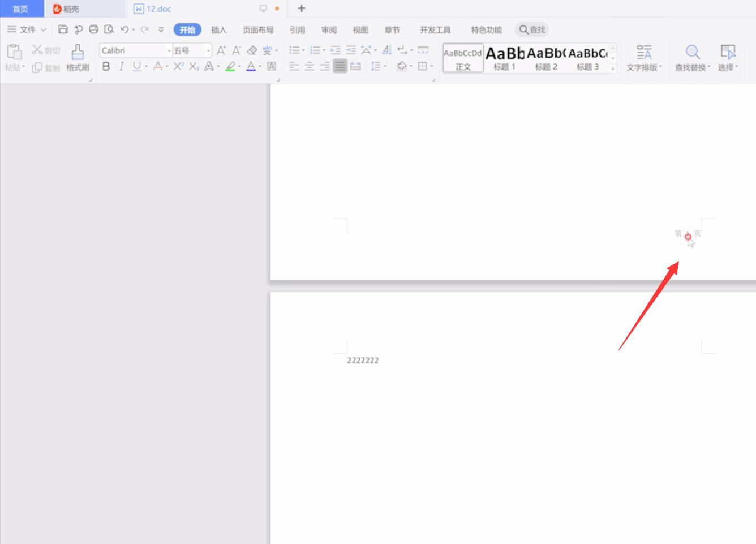Decrease paragraph indent

pos(336,50)
